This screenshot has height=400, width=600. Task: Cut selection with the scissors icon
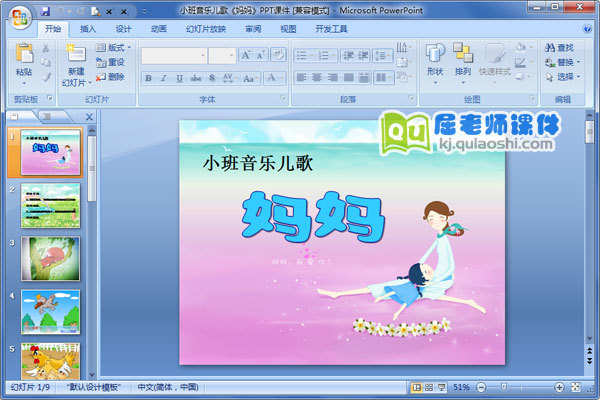[46, 47]
